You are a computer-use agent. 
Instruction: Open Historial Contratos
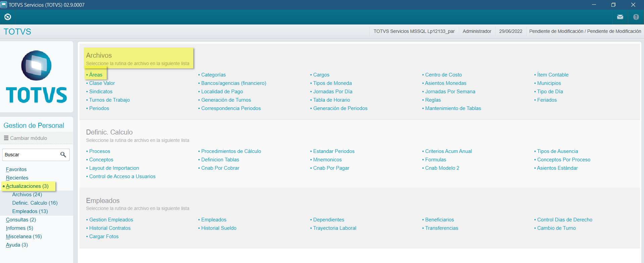(110, 228)
